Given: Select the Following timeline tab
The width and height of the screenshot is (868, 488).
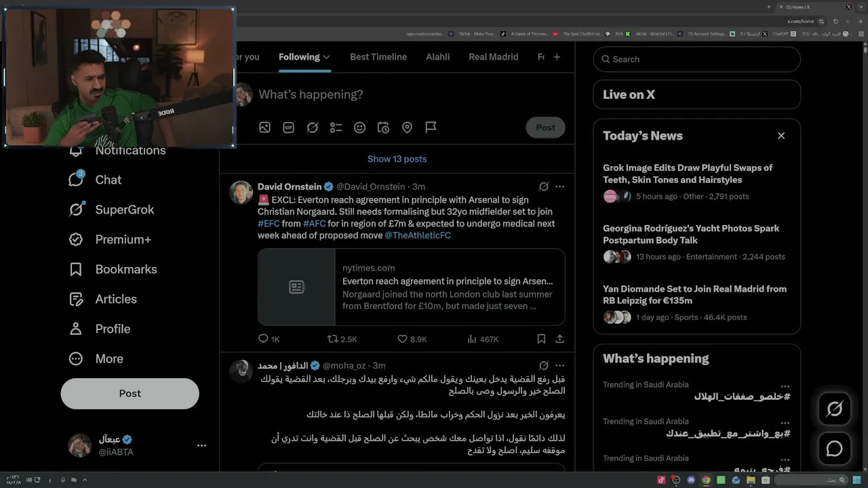Looking at the screenshot, I should 299,57.
